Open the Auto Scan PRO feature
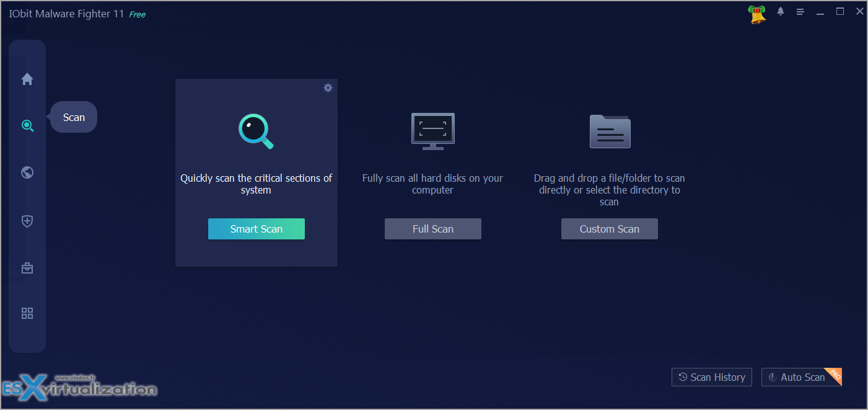The image size is (868, 410). [802, 377]
